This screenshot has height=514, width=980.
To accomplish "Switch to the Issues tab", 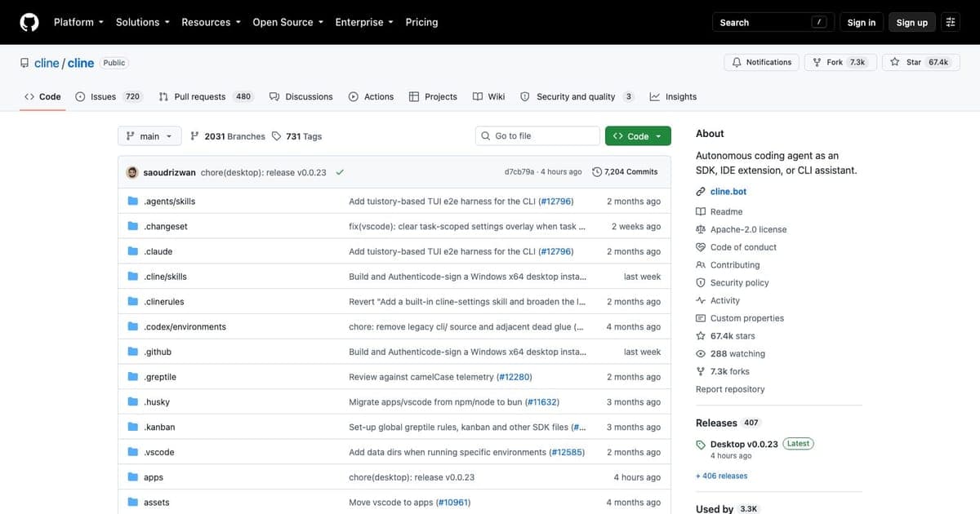I will (x=109, y=96).
